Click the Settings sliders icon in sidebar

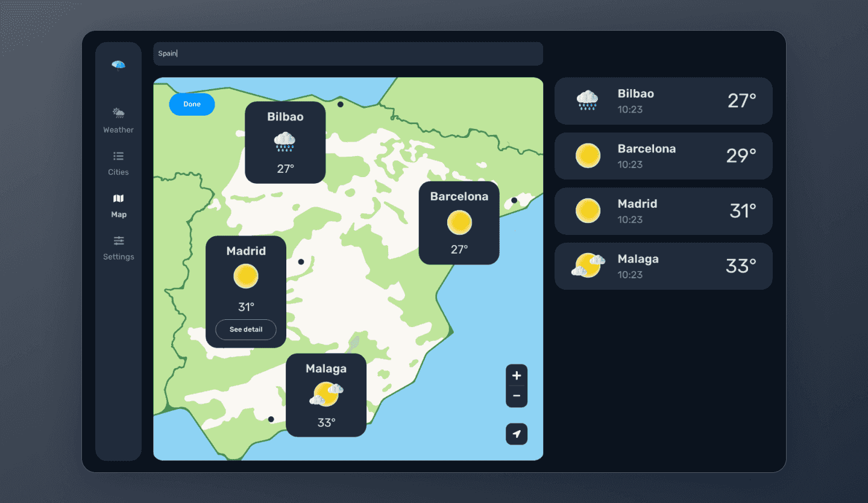pos(118,240)
